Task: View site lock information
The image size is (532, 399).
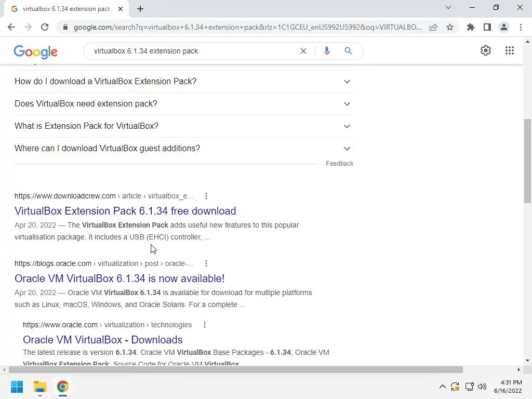Action: pos(65,27)
